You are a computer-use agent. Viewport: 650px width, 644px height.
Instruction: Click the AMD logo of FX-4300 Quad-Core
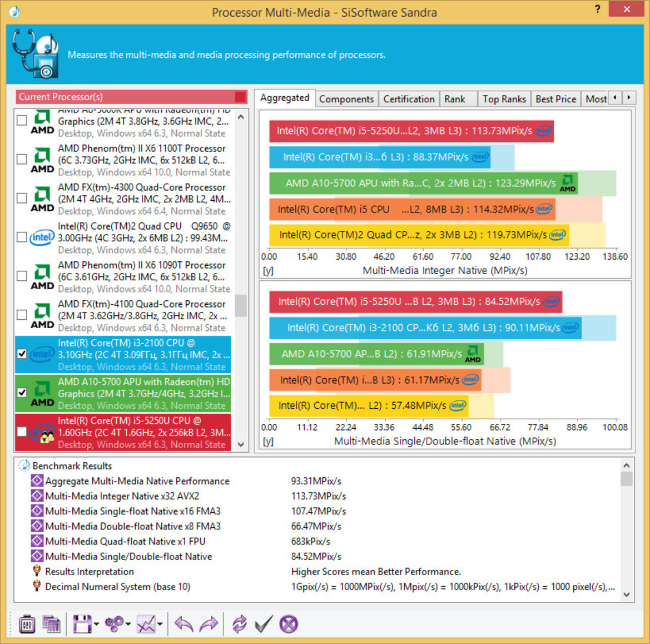[x=42, y=199]
